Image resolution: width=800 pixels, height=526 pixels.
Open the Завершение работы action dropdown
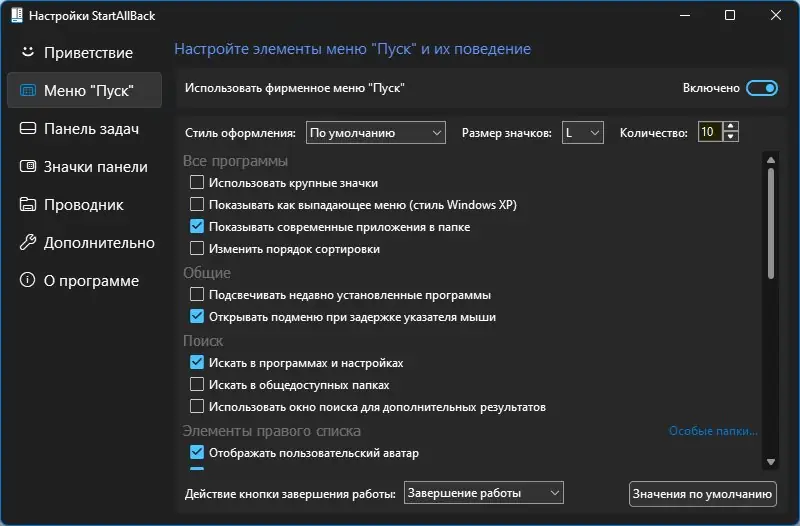[x=484, y=493]
